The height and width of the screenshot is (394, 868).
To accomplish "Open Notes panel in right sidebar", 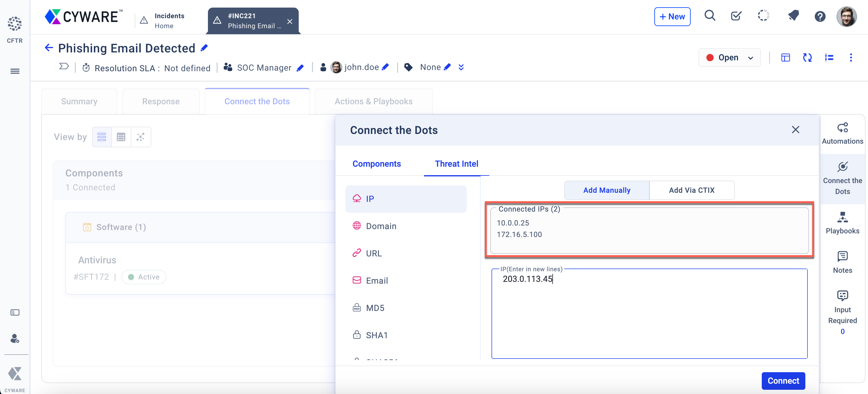I will (x=842, y=262).
